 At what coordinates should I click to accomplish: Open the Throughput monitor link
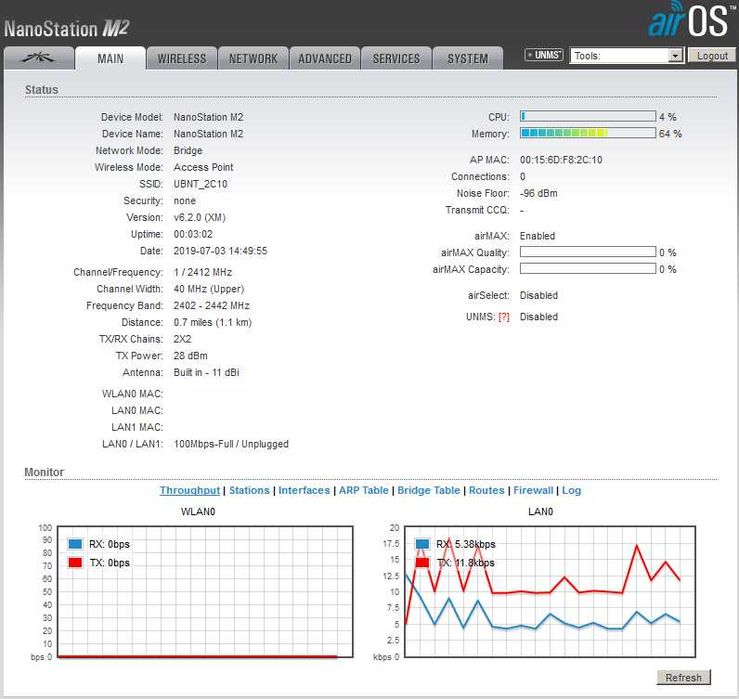(190, 490)
